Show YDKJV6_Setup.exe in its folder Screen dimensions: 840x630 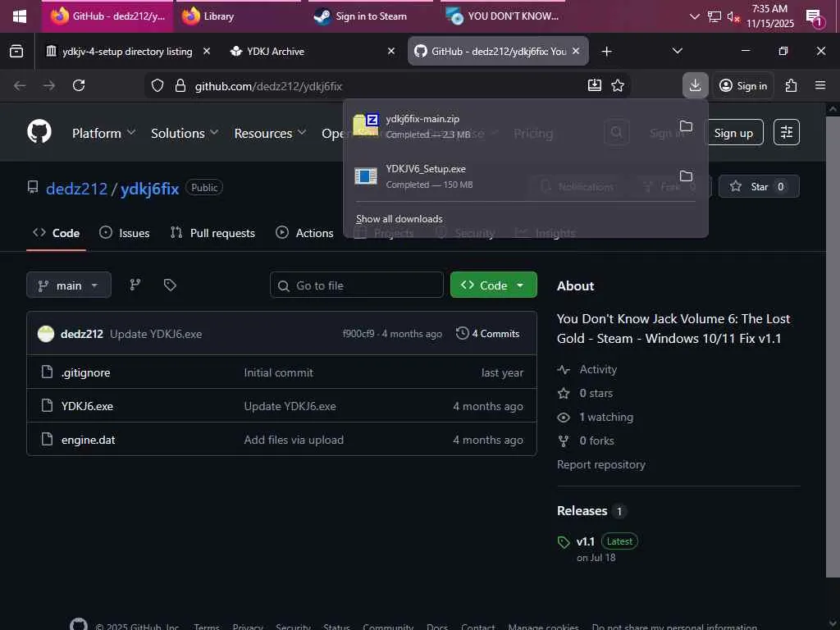[686, 176]
